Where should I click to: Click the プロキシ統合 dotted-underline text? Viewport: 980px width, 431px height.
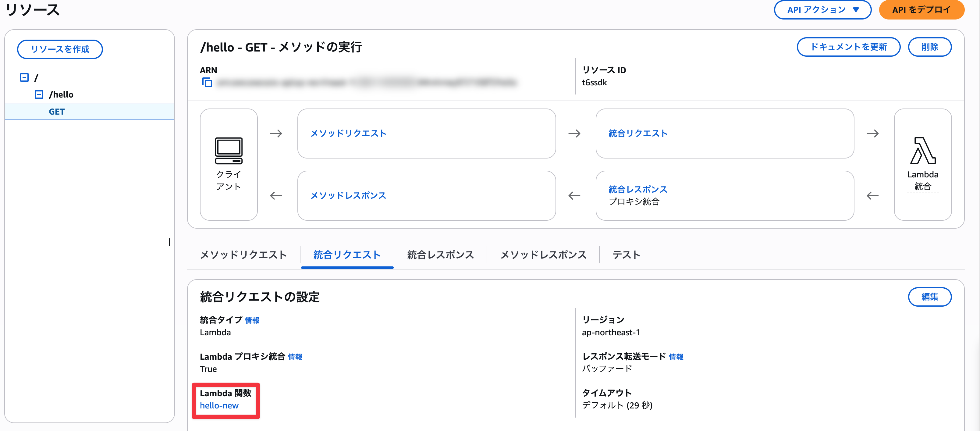click(x=634, y=201)
